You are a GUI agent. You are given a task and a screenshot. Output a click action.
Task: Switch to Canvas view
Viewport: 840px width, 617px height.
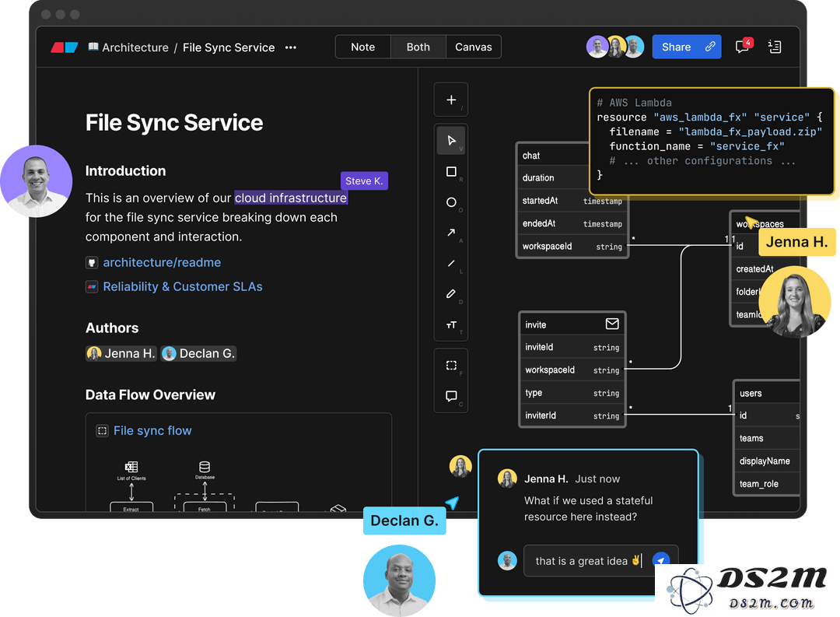coord(473,47)
